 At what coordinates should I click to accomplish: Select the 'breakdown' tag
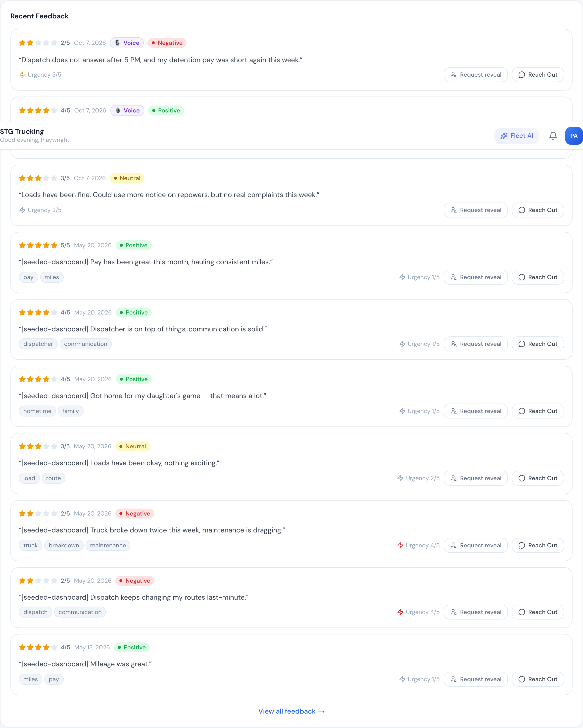click(64, 545)
